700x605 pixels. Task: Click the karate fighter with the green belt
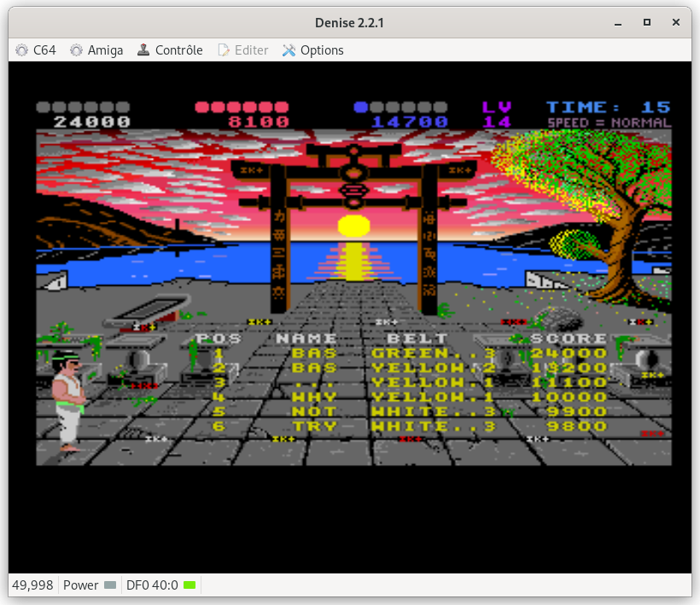pyautogui.click(x=67, y=401)
